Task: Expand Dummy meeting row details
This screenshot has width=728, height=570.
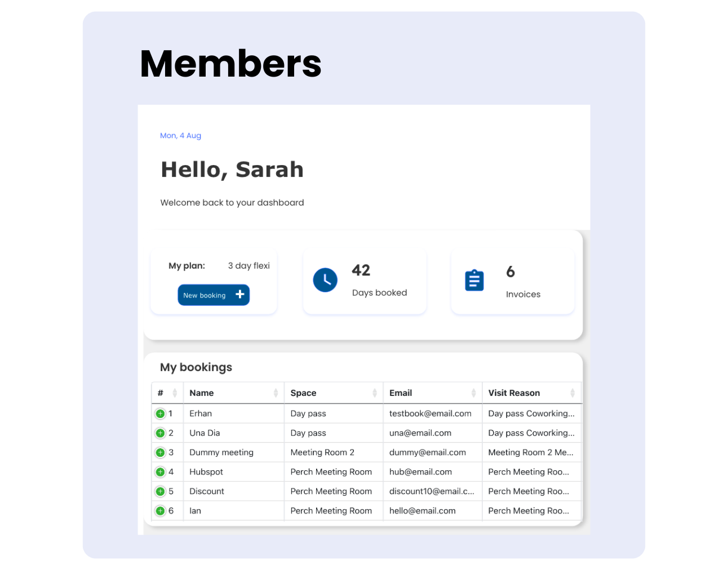Action: 160,453
